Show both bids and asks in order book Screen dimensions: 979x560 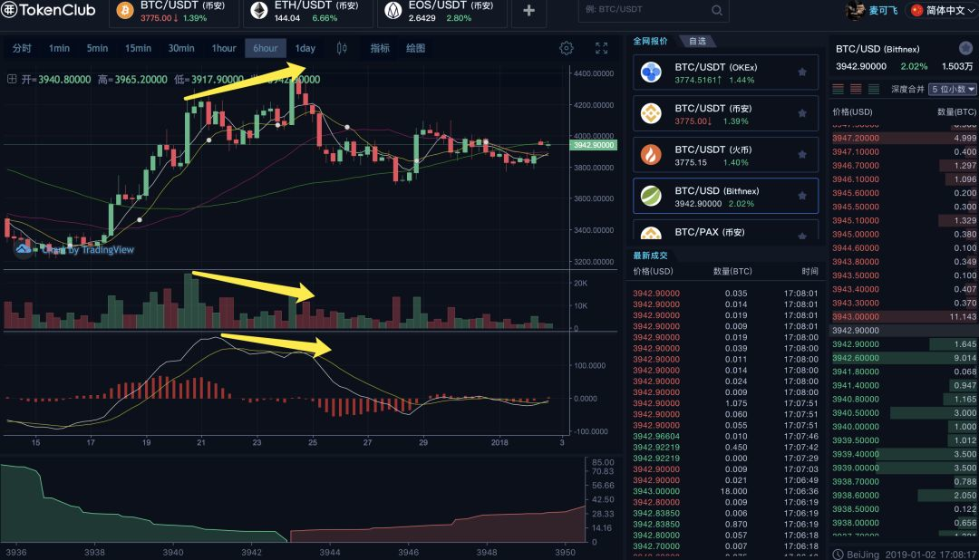[x=838, y=90]
